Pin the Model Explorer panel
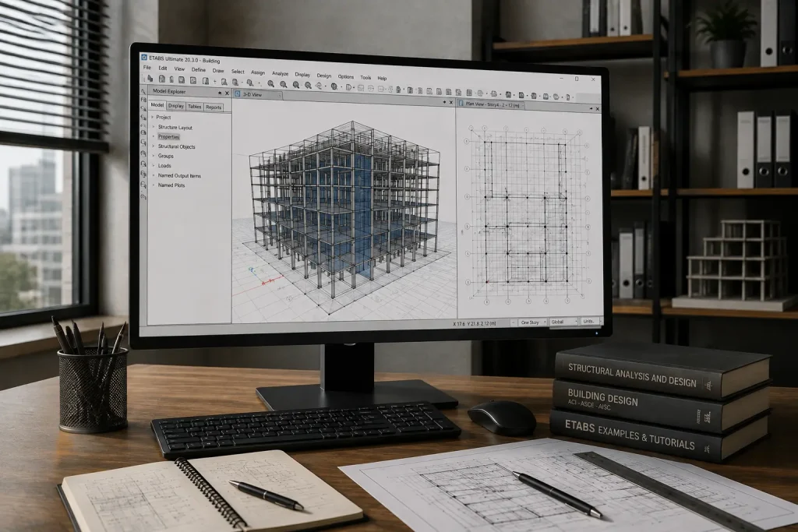798x532 pixels. (220, 93)
